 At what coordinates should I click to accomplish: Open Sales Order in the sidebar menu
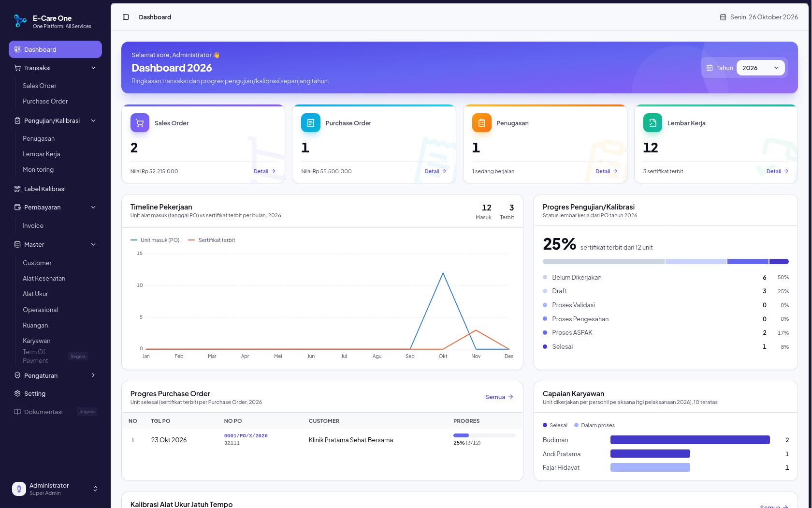click(40, 86)
